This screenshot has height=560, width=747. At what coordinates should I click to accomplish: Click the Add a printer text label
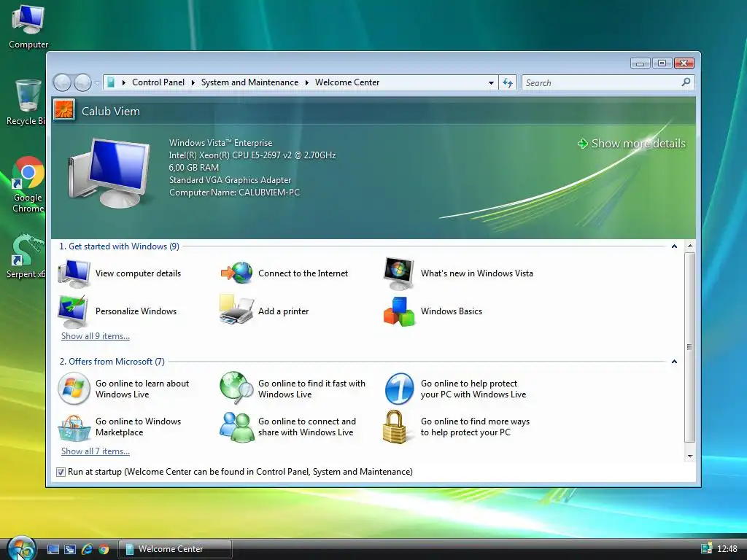tap(284, 311)
